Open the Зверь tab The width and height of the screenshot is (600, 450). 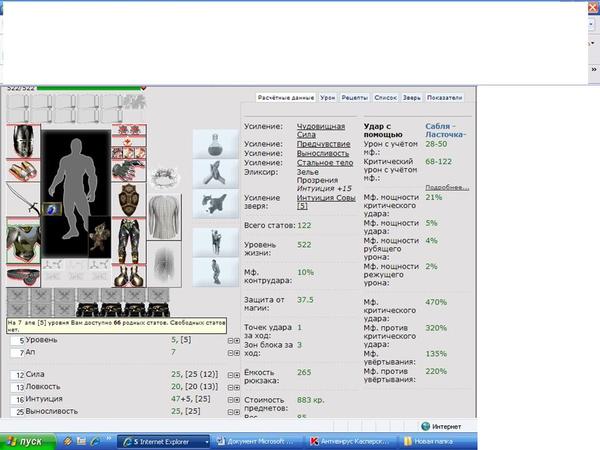411,98
